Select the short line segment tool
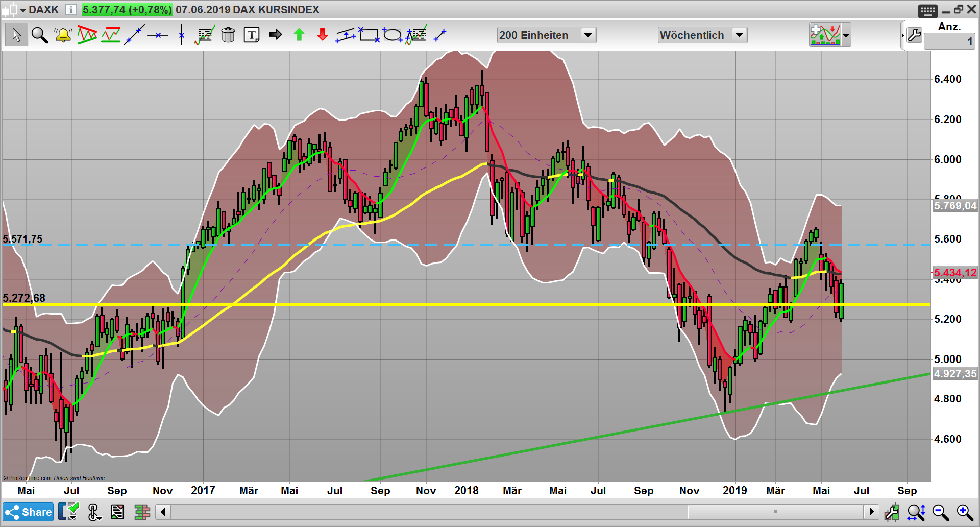980x527 pixels. pyautogui.click(x=440, y=35)
